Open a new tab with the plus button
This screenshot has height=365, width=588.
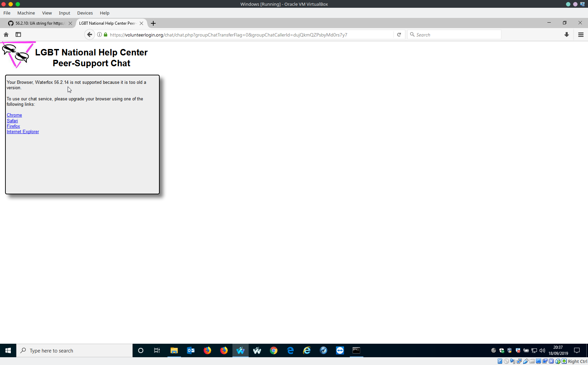pos(153,23)
